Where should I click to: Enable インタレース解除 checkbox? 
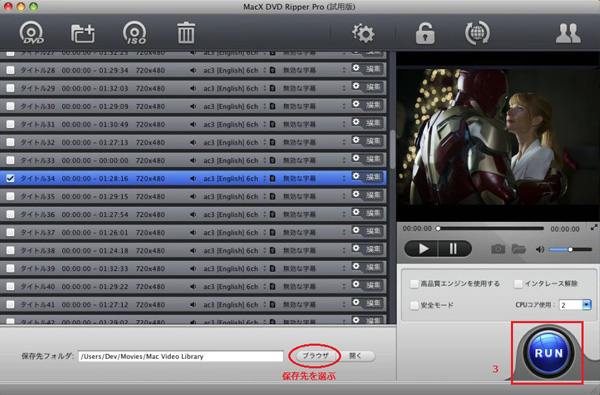pos(518,284)
